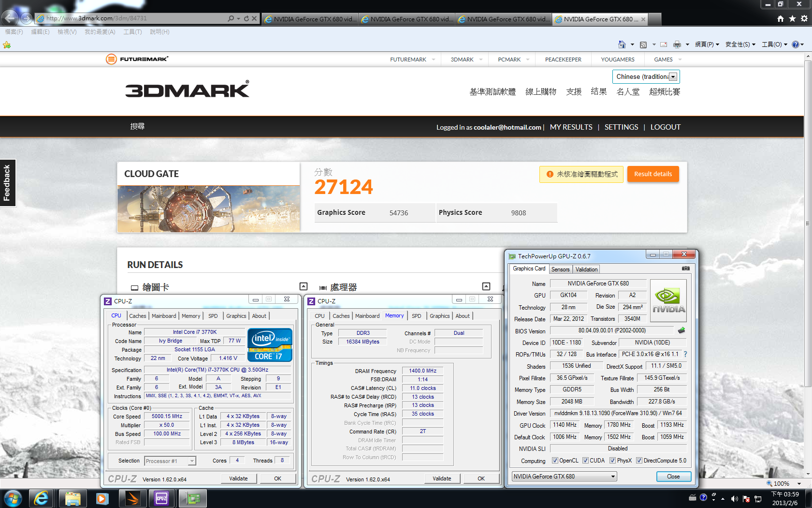Click OK in the right CPU-Z window
This screenshot has height=508, width=812.
coord(481,478)
